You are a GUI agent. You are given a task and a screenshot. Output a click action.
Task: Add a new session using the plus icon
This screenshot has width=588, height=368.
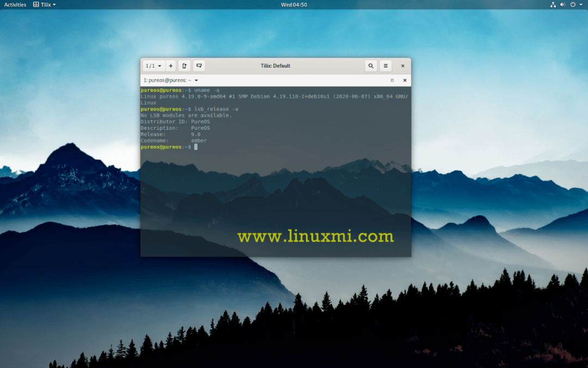[x=170, y=65]
